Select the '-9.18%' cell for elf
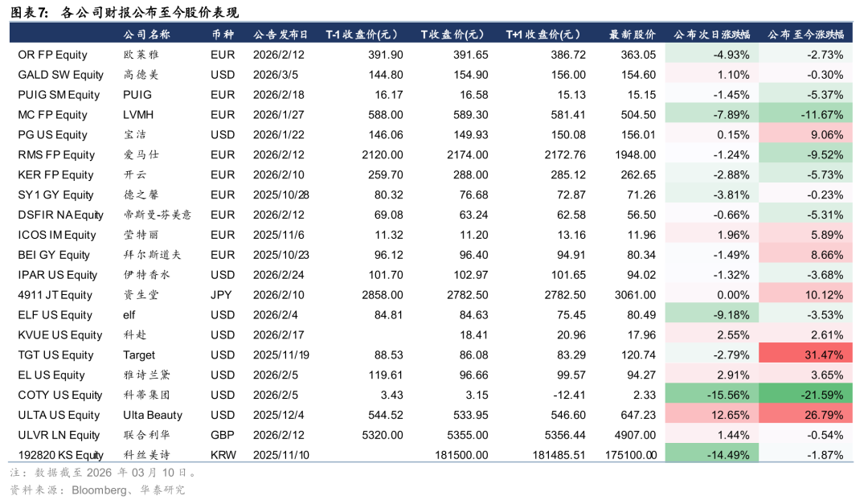This screenshot has height=500, width=868. pyautogui.click(x=712, y=314)
